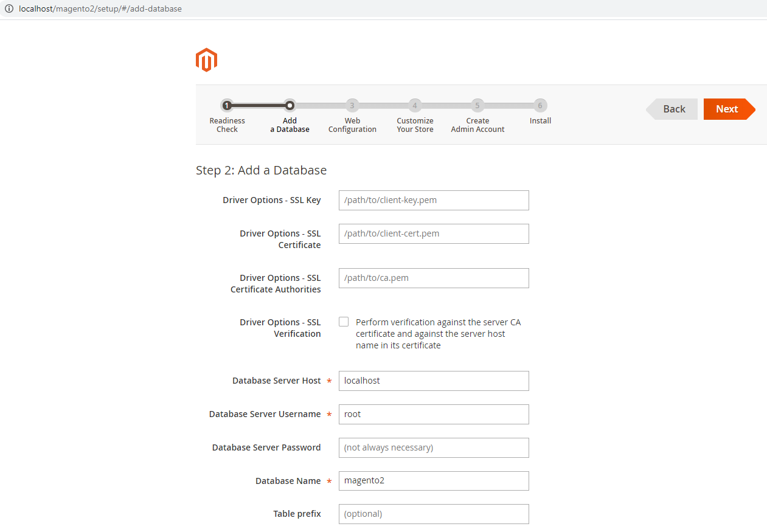Focus the Database Server Host field

[x=433, y=381]
